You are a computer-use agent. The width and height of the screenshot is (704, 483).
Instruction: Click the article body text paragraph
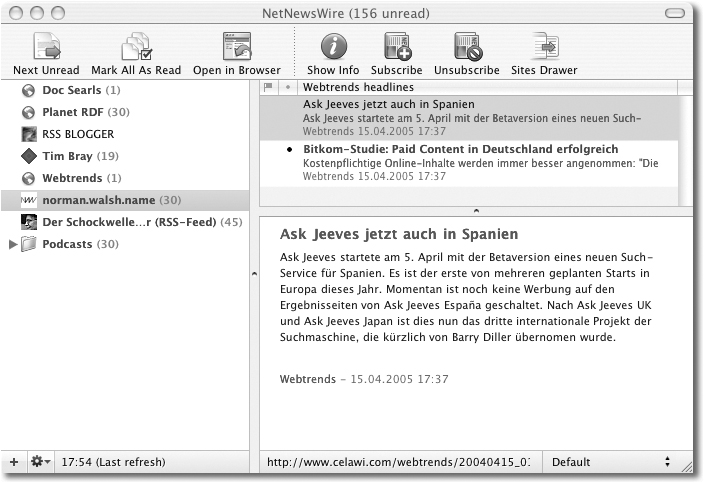coord(466,297)
